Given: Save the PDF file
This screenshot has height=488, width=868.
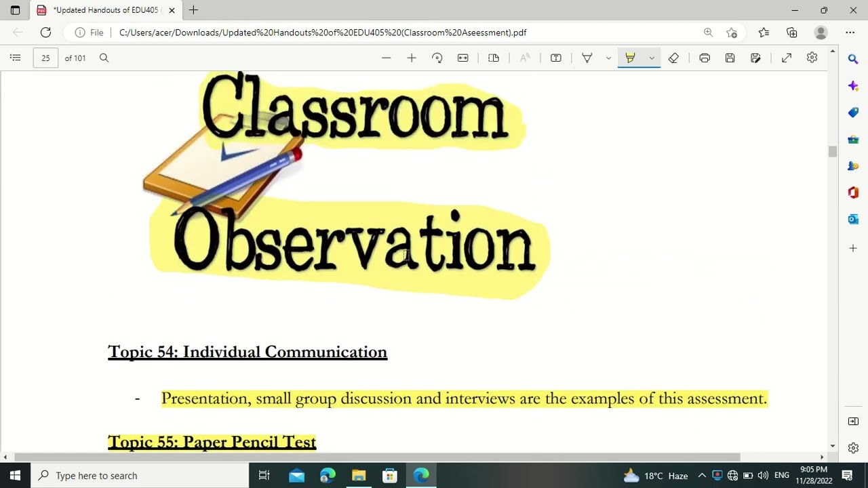Looking at the screenshot, I should (730, 58).
